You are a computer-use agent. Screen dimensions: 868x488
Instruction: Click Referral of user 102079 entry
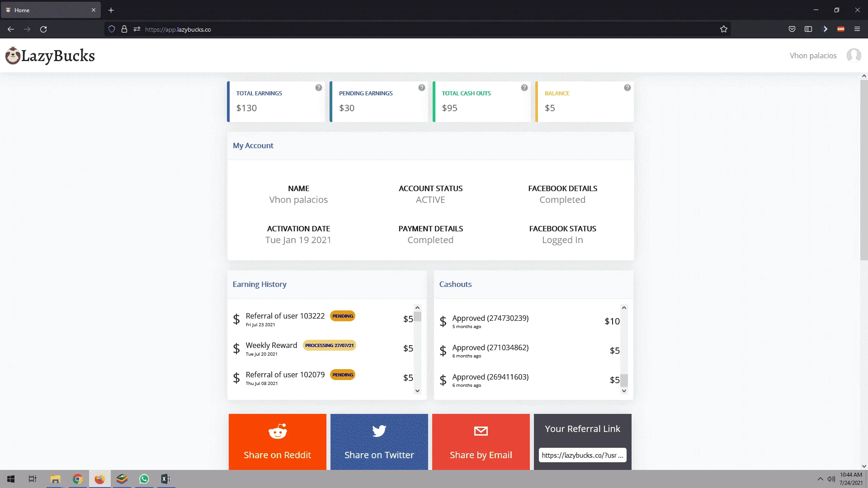pyautogui.click(x=323, y=378)
